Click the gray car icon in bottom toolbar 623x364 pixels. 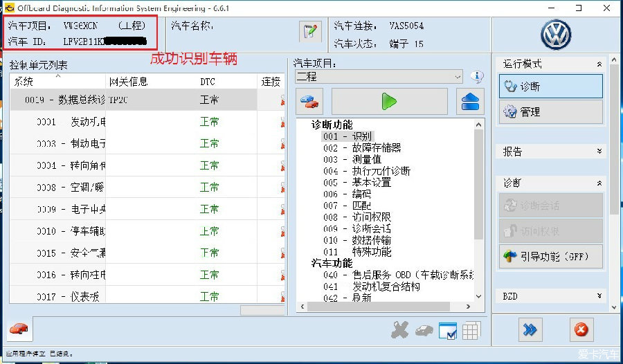424,330
